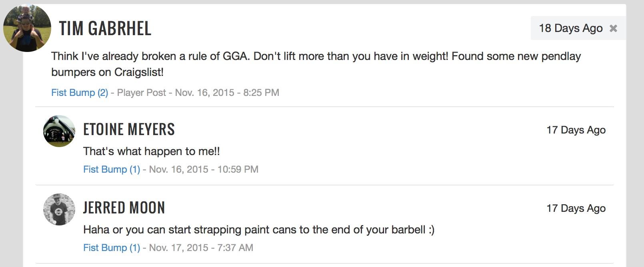Open Etoine Meyers' avatar image
This screenshot has height=267, width=644.
pos(59,131)
